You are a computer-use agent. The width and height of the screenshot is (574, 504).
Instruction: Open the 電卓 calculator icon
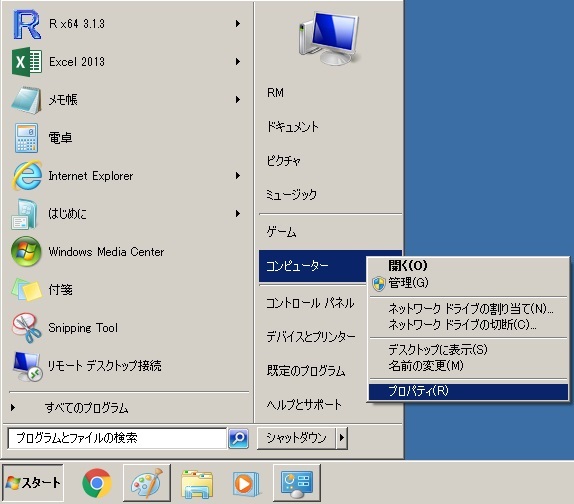pos(26,138)
